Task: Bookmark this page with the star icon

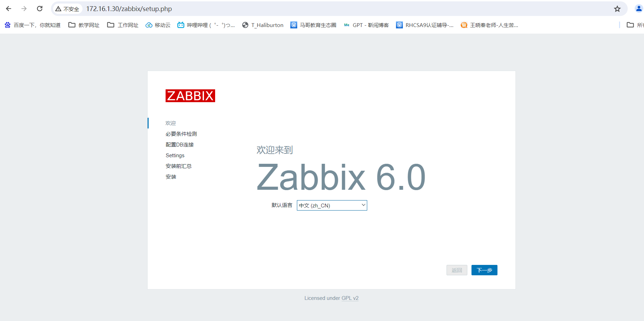Action: [x=617, y=9]
